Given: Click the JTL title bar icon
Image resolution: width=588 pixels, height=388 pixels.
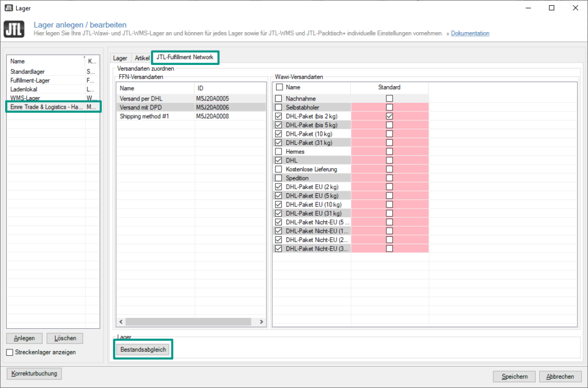Looking at the screenshot, I should [x=9, y=8].
